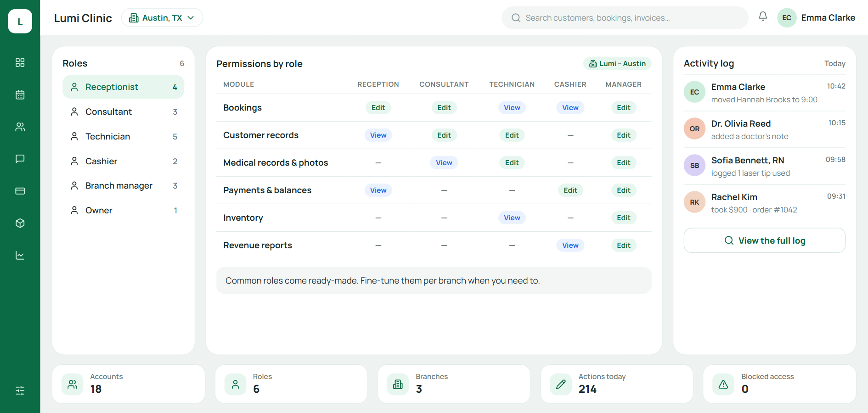Click View for Reception on Customer records

[x=378, y=135]
